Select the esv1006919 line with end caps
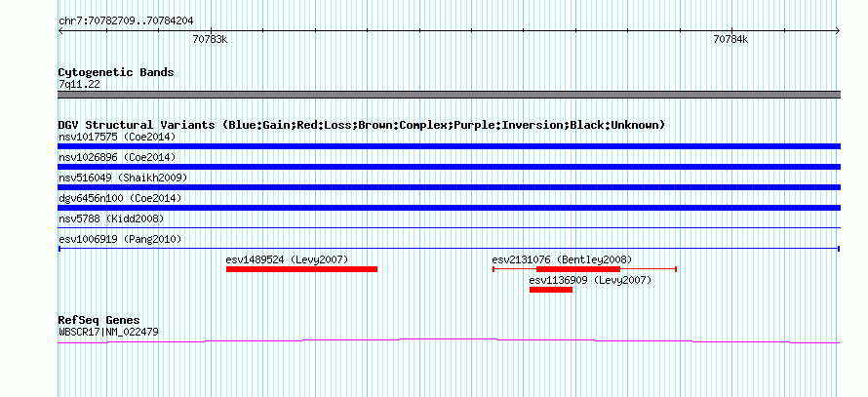 449,249
